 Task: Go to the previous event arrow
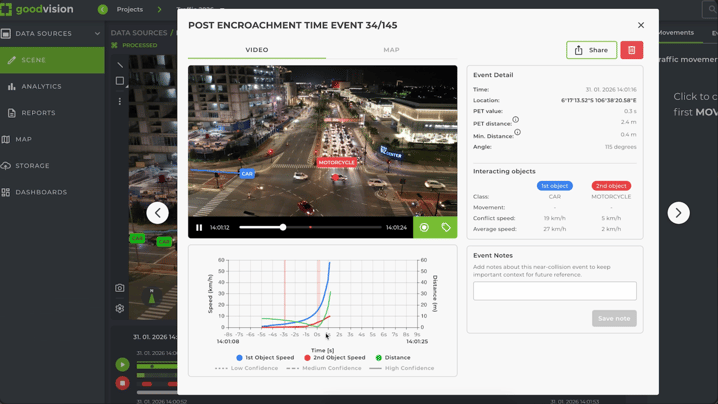point(158,213)
